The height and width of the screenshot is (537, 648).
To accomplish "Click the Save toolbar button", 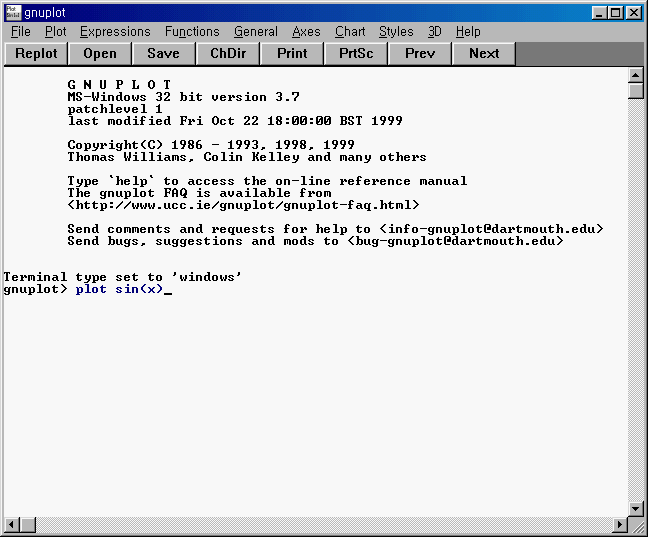I will point(164,54).
